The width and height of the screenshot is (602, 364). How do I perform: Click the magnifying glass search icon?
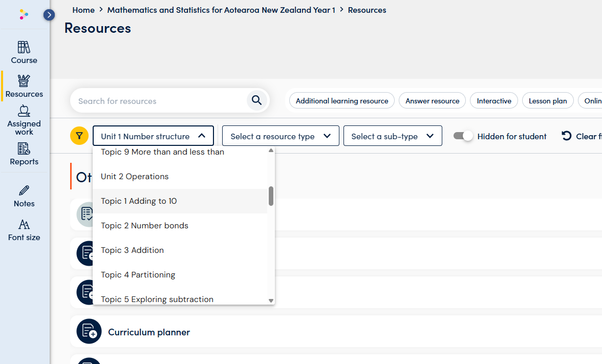(257, 100)
